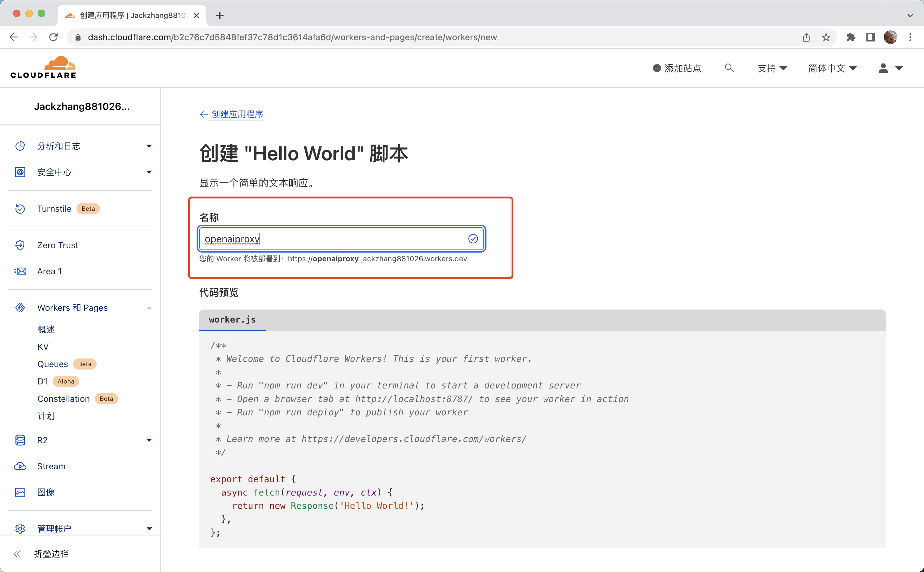The width and height of the screenshot is (924, 572).
Task: Click the R2 database icon
Action: pyautogui.click(x=20, y=440)
